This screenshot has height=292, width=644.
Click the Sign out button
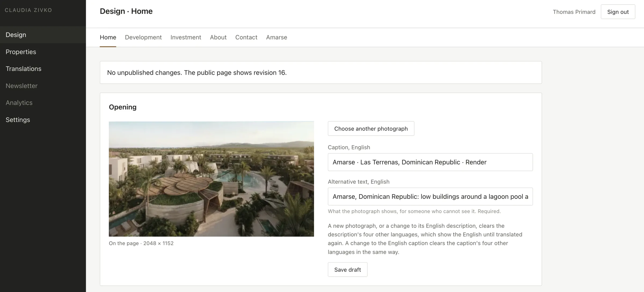pos(618,12)
